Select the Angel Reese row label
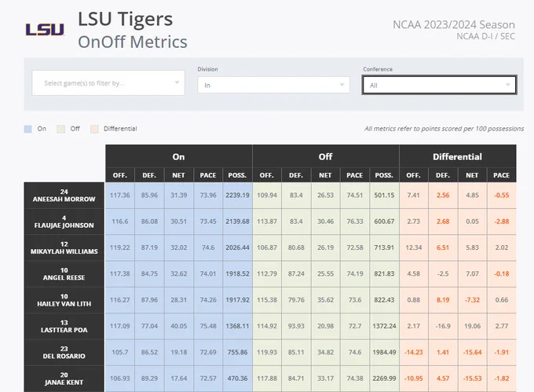 coord(64,274)
